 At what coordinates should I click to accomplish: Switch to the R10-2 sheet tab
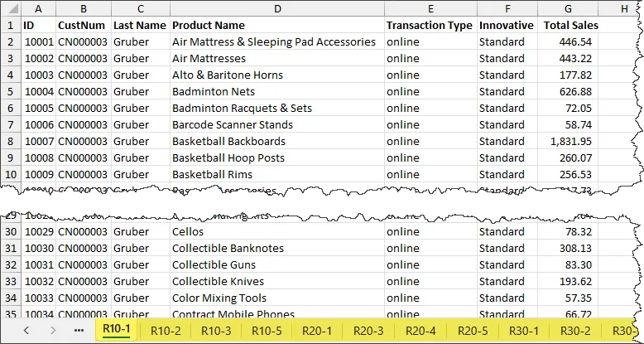[x=166, y=330]
